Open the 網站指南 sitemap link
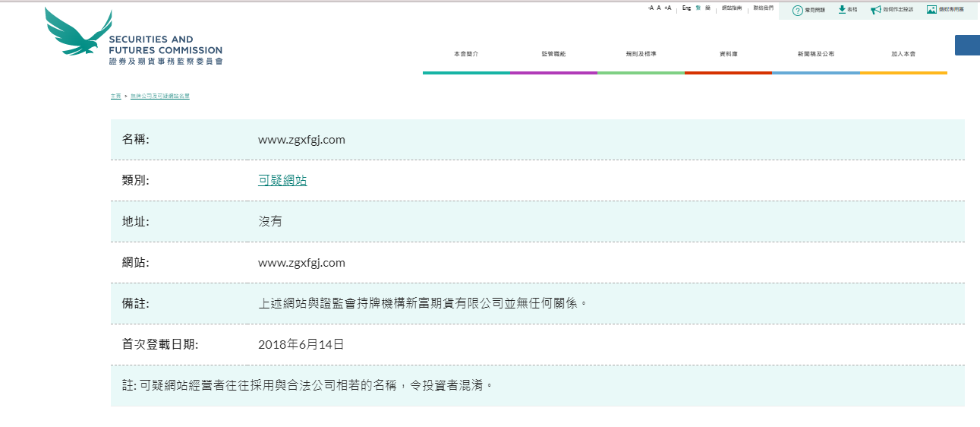980x427 pixels. [x=732, y=8]
